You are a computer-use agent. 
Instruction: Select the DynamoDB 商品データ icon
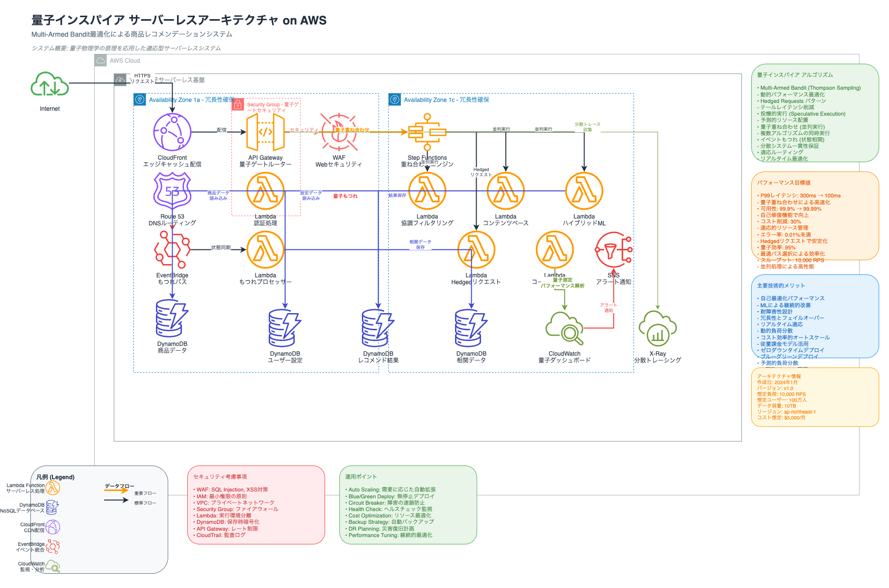pos(172,318)
